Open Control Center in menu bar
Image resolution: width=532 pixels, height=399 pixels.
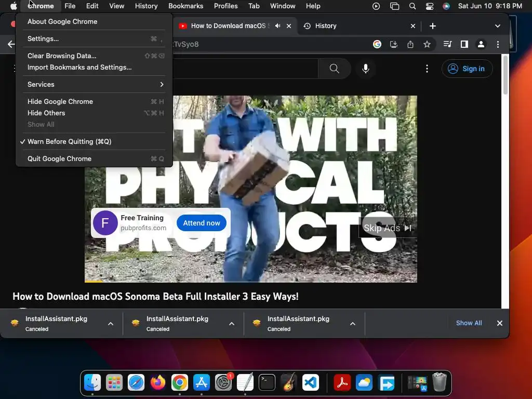[430, 6]
